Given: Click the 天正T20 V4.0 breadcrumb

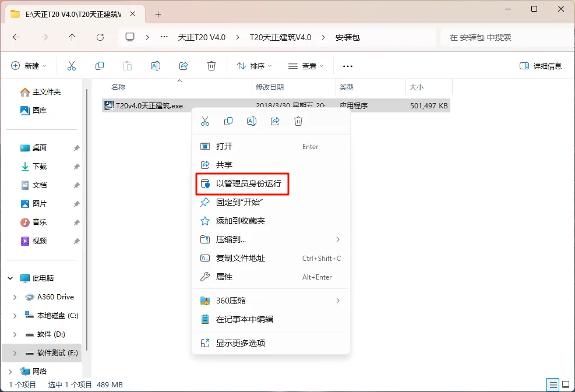Looking at the screenshot, I should pos(202,37).
